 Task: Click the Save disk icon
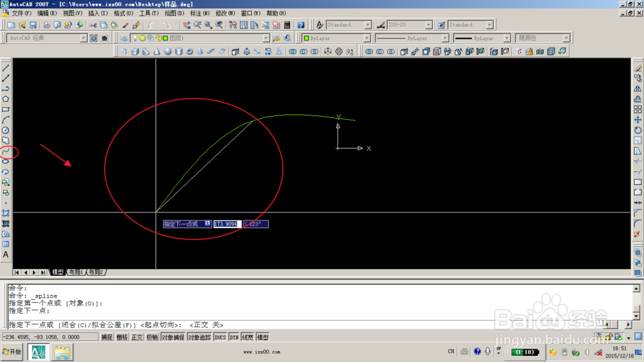click(x=33, y=25)
